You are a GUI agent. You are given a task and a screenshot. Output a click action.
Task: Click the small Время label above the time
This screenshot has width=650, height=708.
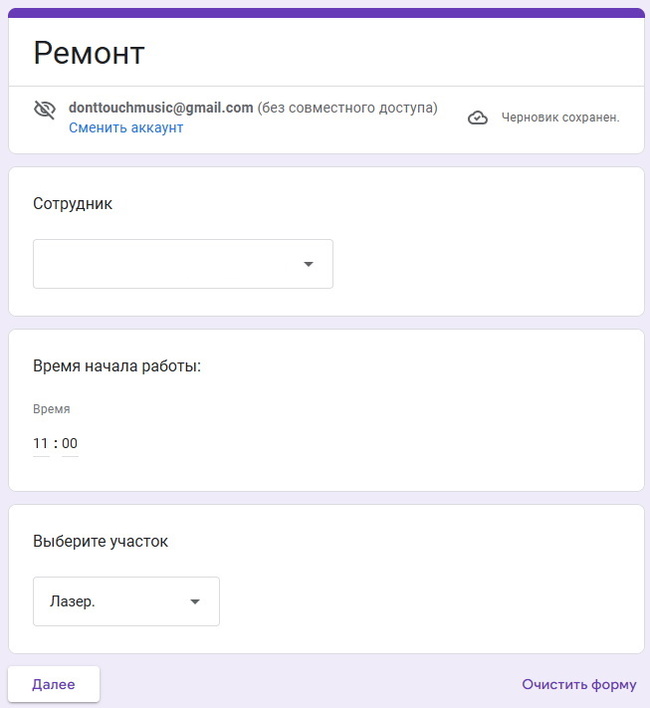52,409
